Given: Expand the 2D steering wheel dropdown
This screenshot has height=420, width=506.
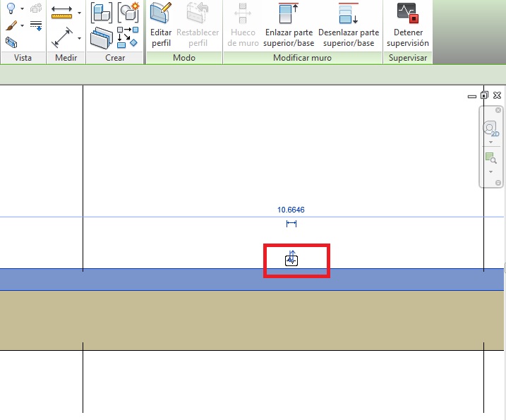Looking at the screenshot, I should (490, 142).
